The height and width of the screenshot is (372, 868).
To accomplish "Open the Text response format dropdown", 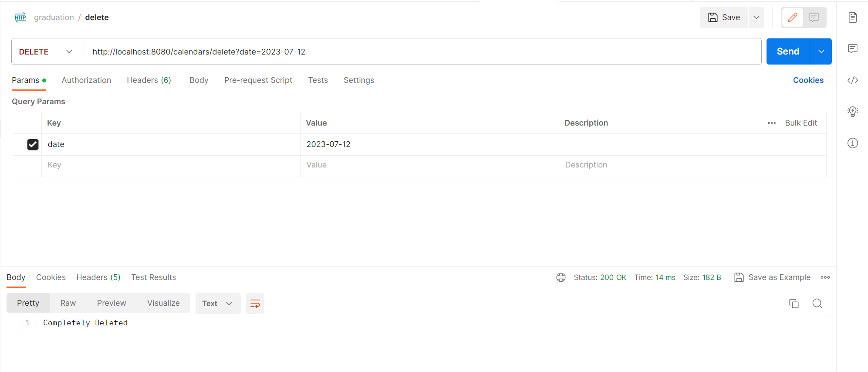I will (x=218, y=304).
